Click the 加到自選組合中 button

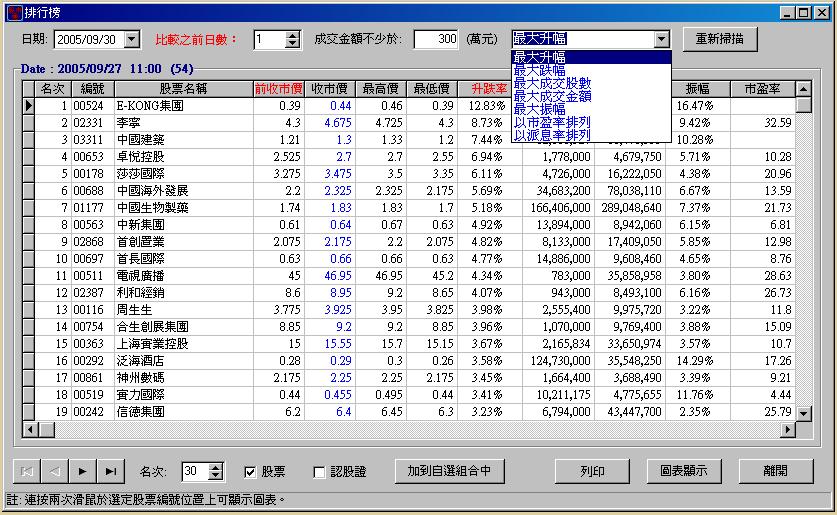449,471
